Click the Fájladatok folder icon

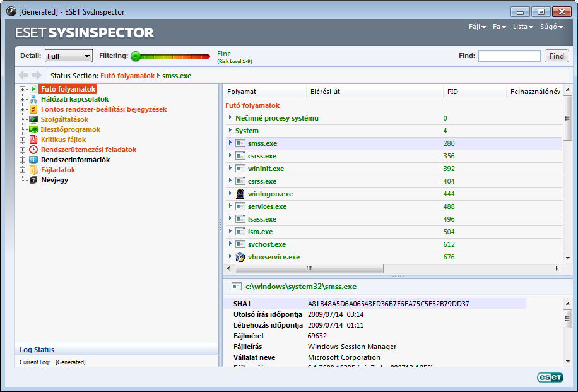tap(33, 170)
